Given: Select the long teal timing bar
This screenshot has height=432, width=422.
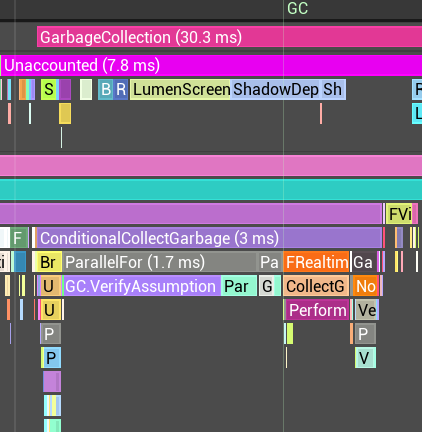Looking at the screenshot, I should pos(211,189).
